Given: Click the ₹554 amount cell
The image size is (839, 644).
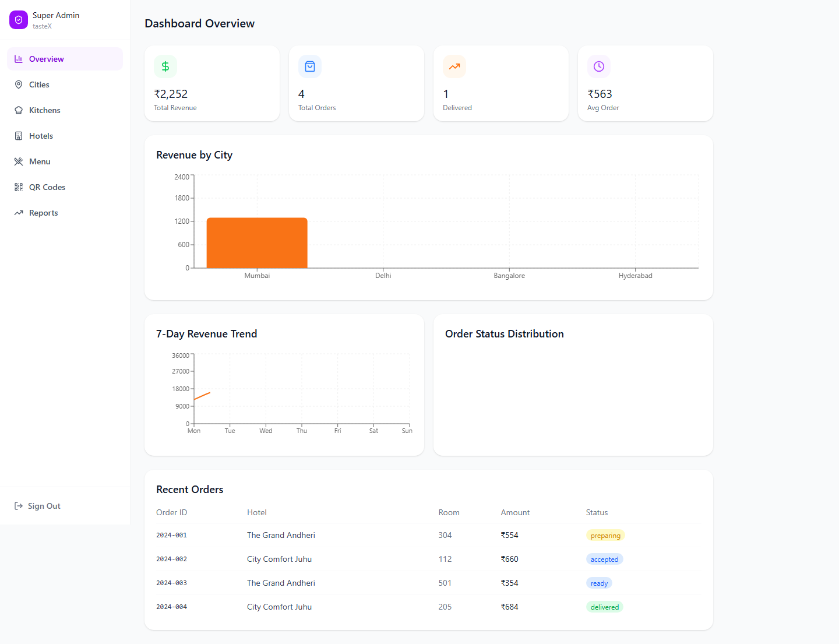Looking at the screenshot, I should pyautogui.click(x=510, y=535).
